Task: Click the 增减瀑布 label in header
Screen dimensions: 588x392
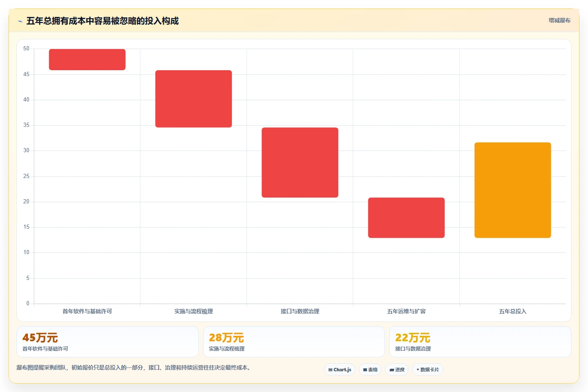Action: (559, 20)
